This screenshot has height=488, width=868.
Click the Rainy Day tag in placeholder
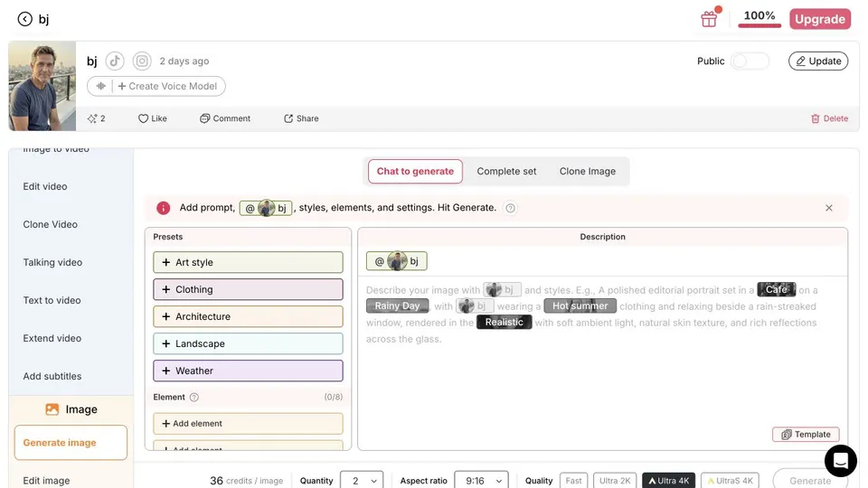point(398,306)
